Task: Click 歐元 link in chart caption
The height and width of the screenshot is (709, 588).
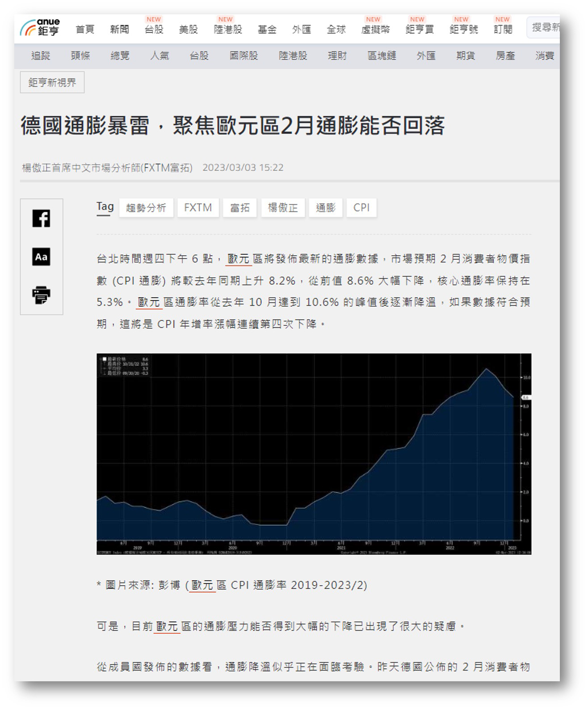Action: click(x=202, y=585)
